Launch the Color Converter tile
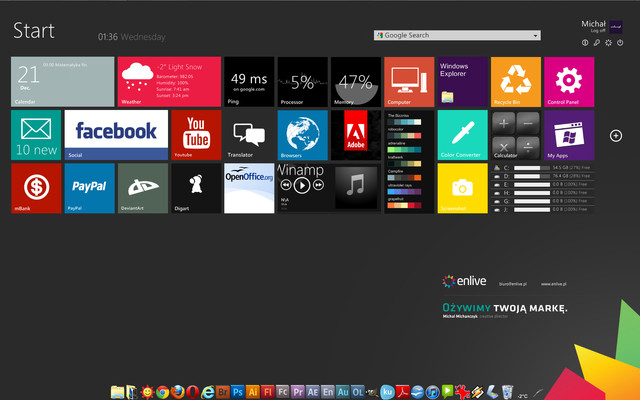Viewport: 640px width, 400px height. pos(462,135)
